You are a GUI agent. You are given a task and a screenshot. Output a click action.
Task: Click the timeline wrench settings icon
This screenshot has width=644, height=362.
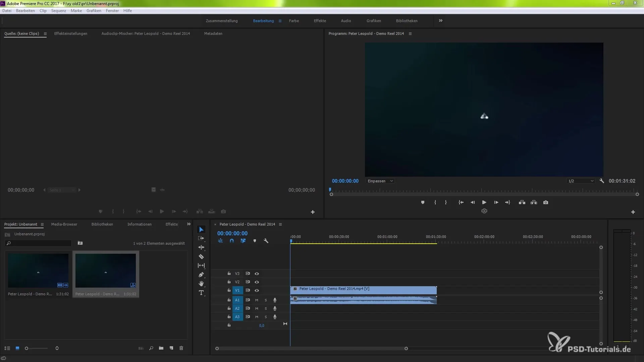pos(266,241)
